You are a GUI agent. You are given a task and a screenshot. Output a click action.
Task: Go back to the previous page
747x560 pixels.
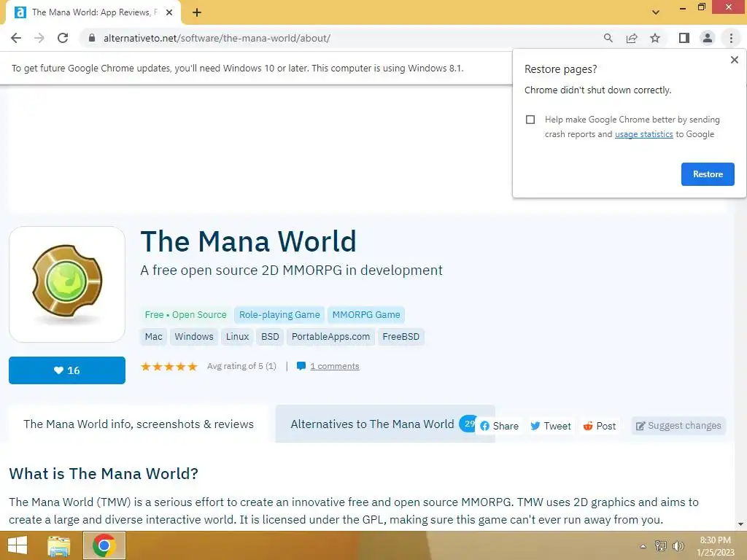click(x=16, y=38)
